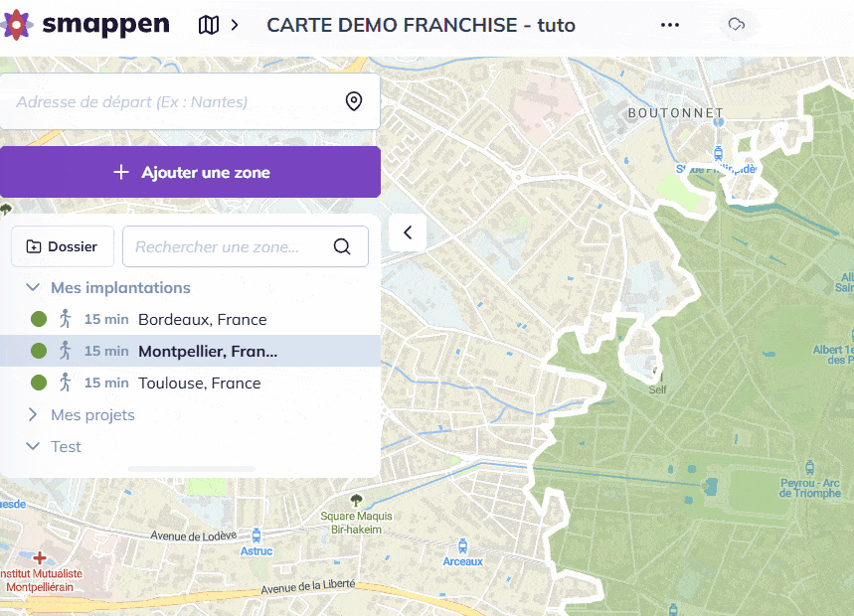Create a new Dossier
854x616 pixels.
point(63,246)
